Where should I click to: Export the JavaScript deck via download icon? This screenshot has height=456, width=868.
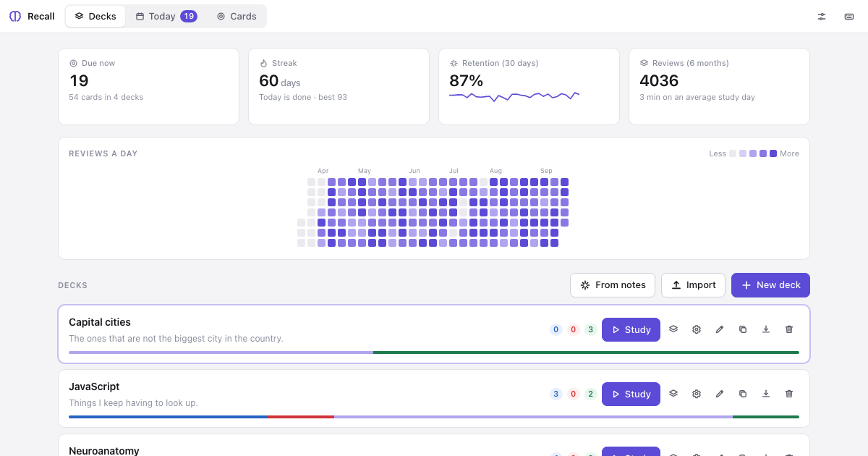click(766, 394)
